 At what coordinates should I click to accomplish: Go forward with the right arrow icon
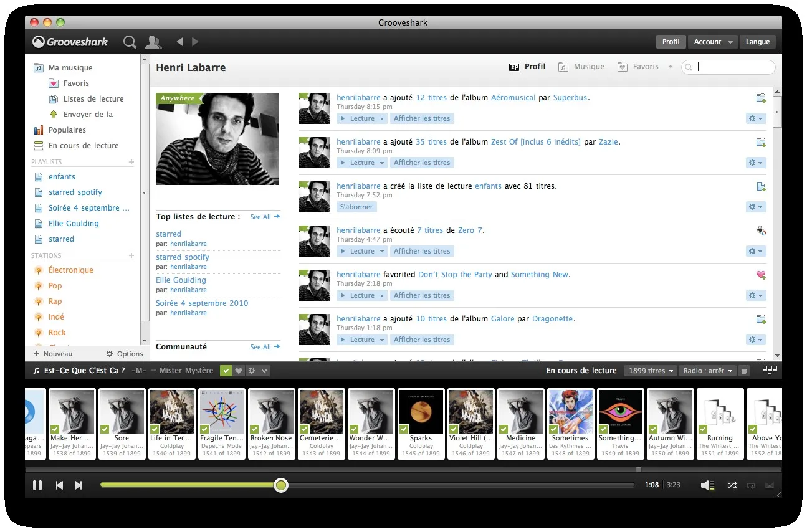pos(195,42)
